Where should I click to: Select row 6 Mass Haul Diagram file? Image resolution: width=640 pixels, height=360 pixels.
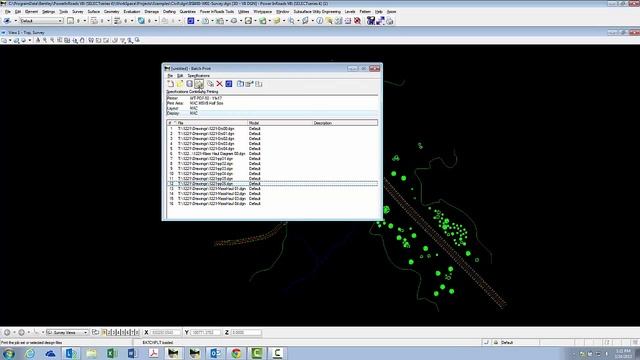pos(272,153)
